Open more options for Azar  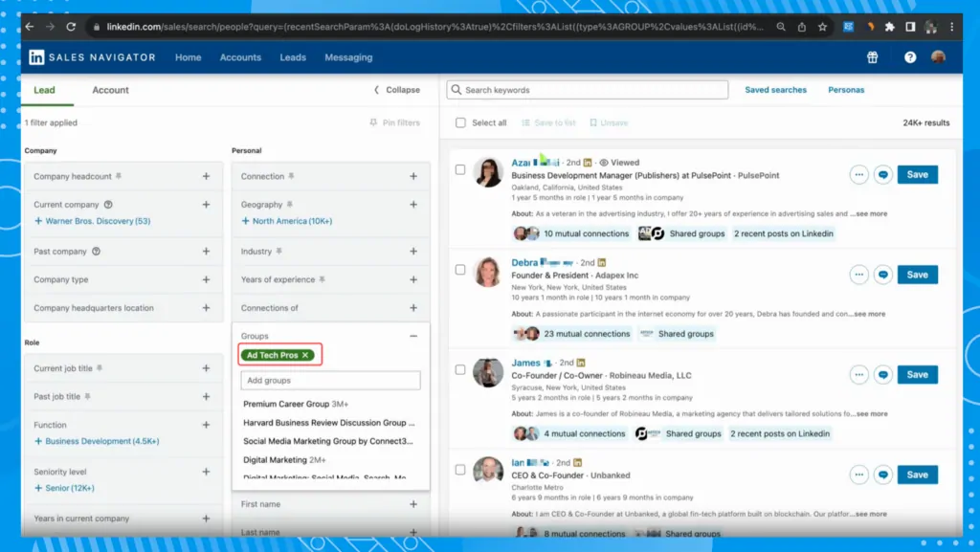pyautogui.click(x=859, y=175)
